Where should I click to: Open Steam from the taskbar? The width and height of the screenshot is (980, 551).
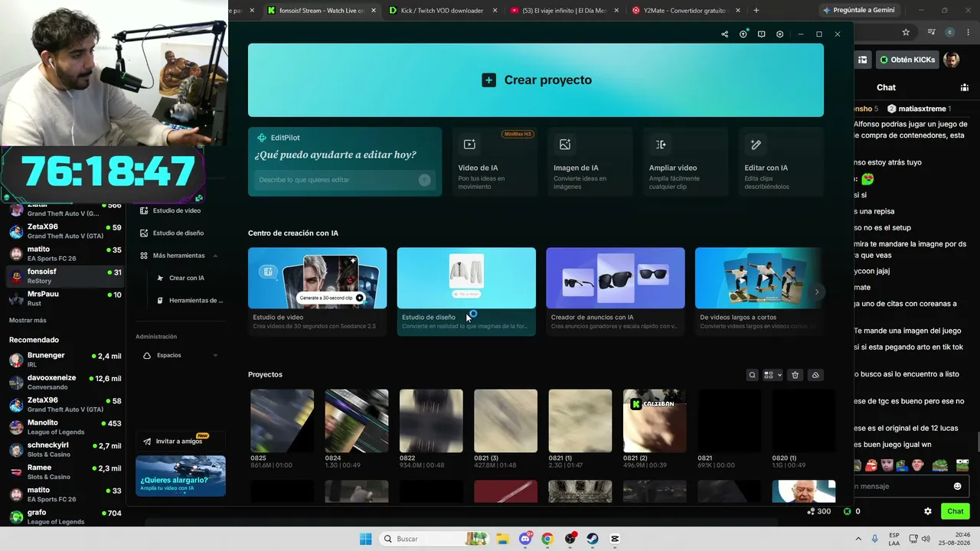593,539
